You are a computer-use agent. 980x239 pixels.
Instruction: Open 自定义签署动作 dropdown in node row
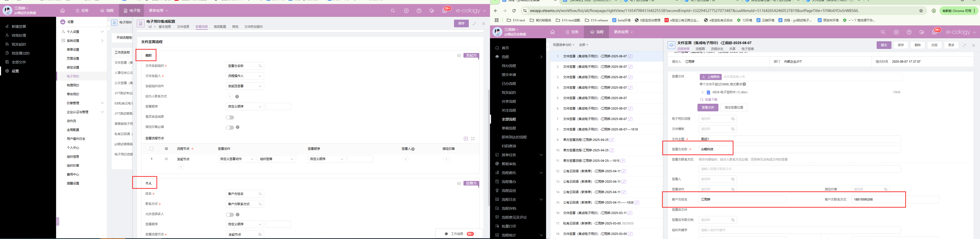(237, 159)
